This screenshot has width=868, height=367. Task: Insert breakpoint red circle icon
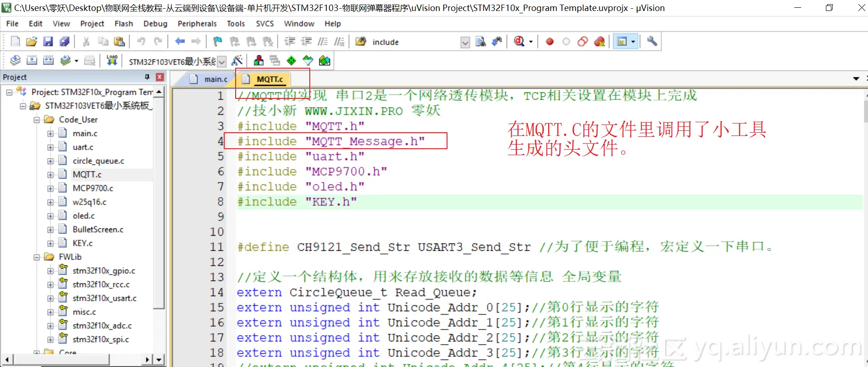coord(550,42)
